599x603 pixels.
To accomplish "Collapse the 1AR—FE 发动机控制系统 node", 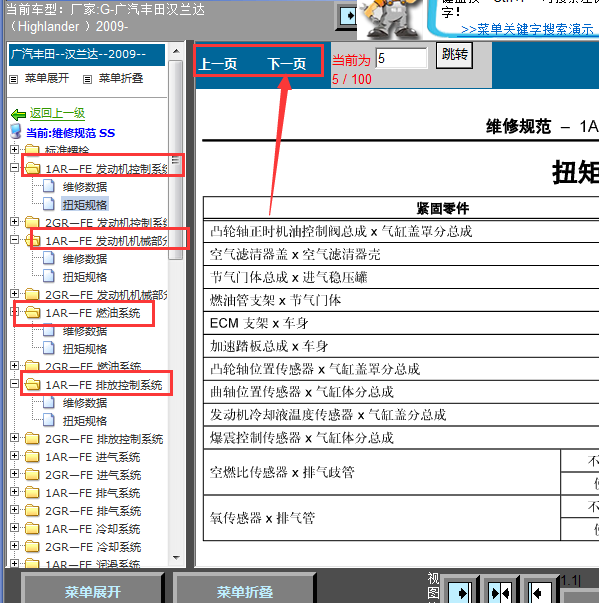I will click(14, 167).
